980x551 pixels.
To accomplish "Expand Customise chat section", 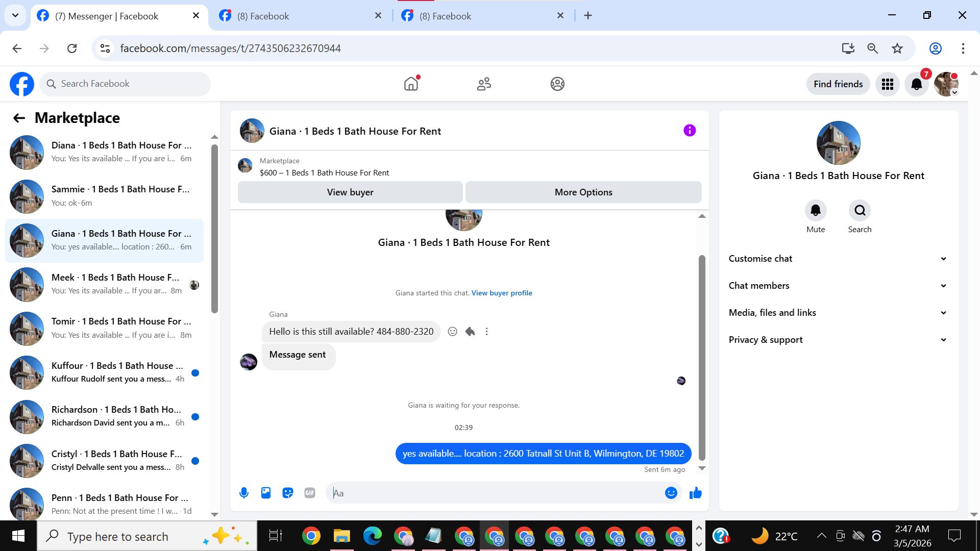I will (838, 259).
